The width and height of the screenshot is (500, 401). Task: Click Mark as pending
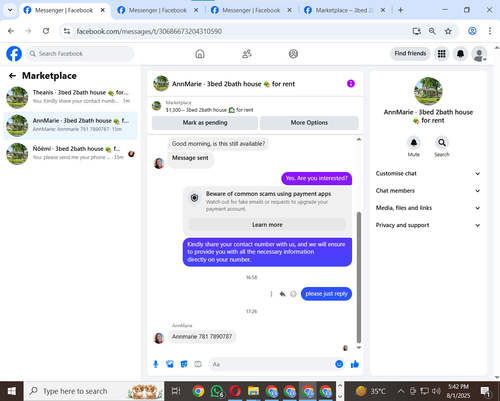click(x=205, y=123)
